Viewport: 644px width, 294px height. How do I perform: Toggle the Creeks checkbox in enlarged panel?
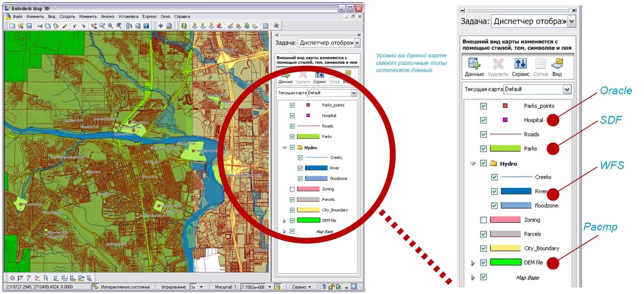[494, 177]
